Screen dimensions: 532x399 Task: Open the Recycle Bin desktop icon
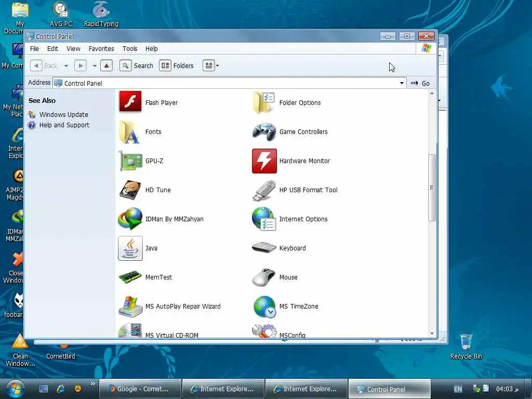(x=466, y=346)
